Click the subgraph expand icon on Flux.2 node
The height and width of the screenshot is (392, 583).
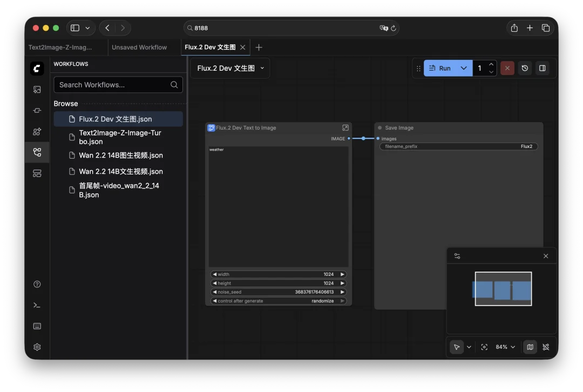pyautogui.click(x=345, y=128)
